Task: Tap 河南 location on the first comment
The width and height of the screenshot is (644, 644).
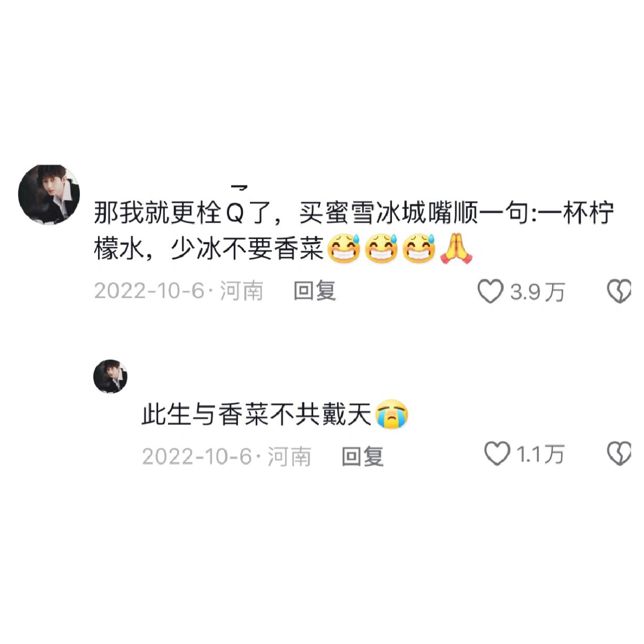Action: tap(242, 291)
